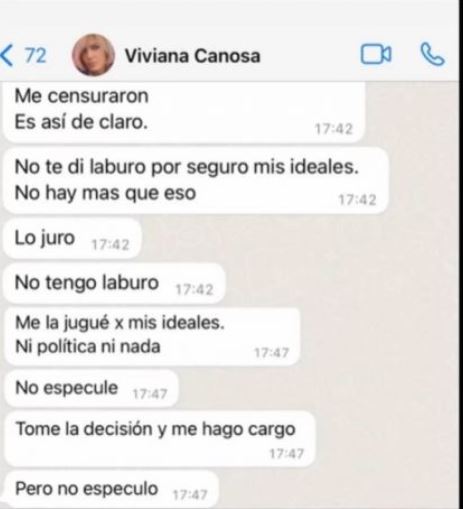Click timestamp under 'Ni política ni nada'

(x=272, y=353)
